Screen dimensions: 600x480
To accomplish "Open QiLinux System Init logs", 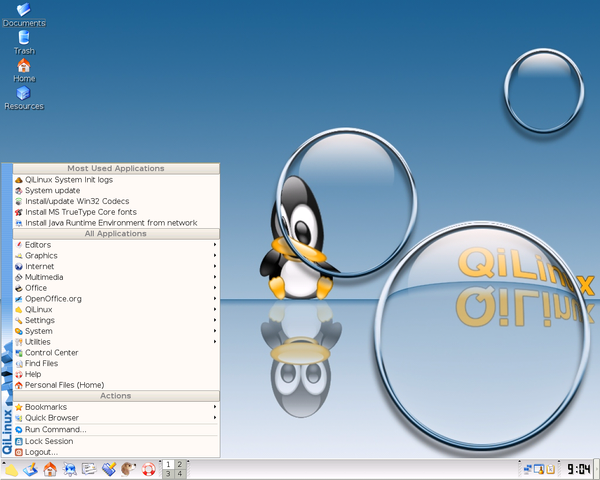I will (x=116, y=180).
